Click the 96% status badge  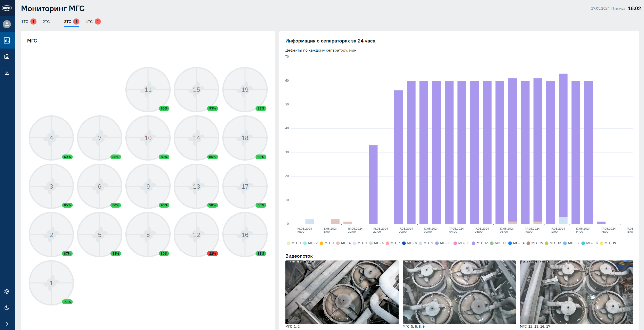click(164, 205)
